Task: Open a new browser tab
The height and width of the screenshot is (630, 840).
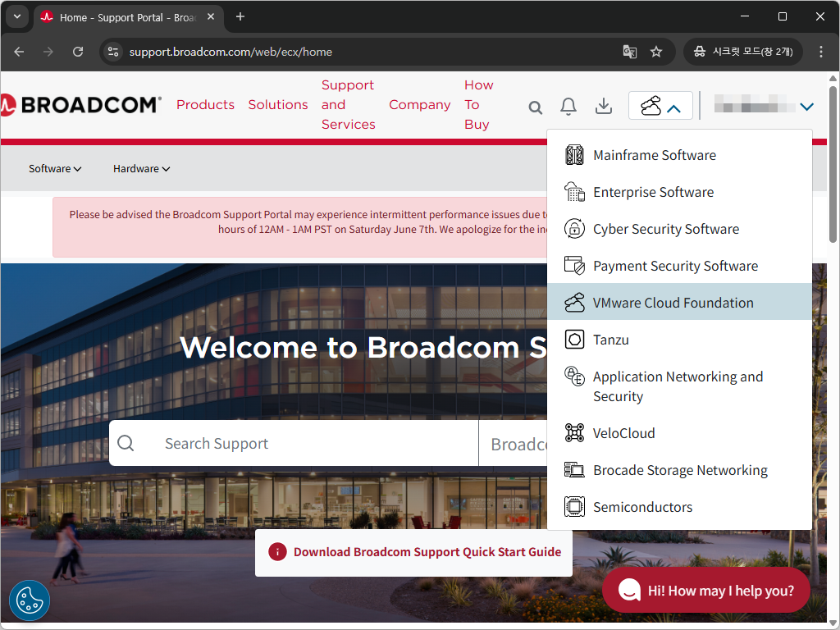Action: click(x=240, y=16)
